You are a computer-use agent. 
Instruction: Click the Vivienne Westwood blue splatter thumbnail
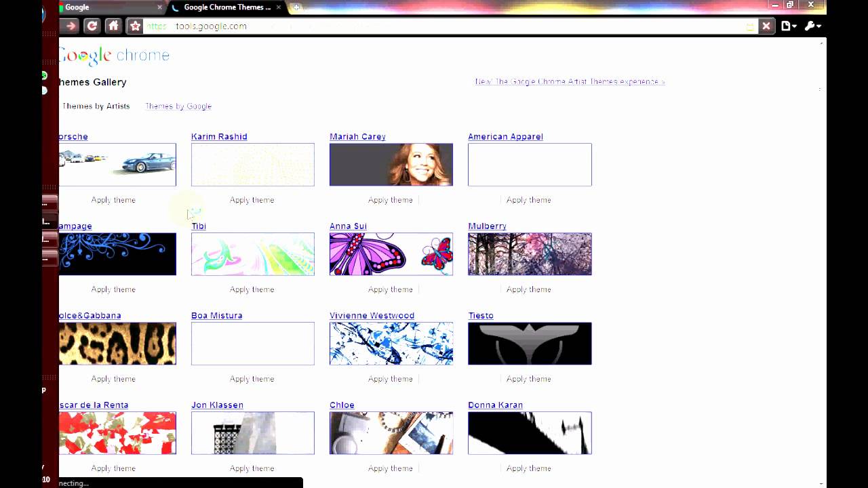click(x=391, y=344)
